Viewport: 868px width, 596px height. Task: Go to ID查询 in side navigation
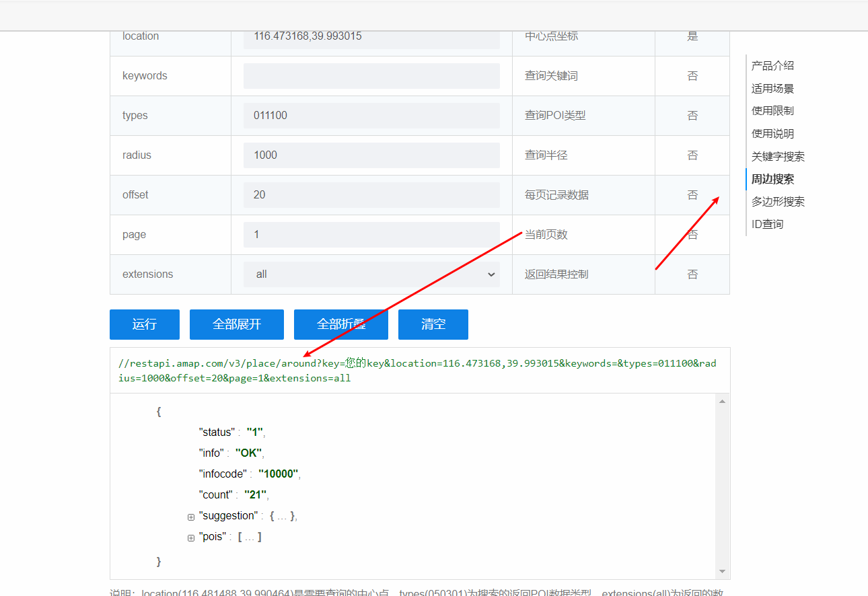(x=767, y=225)
